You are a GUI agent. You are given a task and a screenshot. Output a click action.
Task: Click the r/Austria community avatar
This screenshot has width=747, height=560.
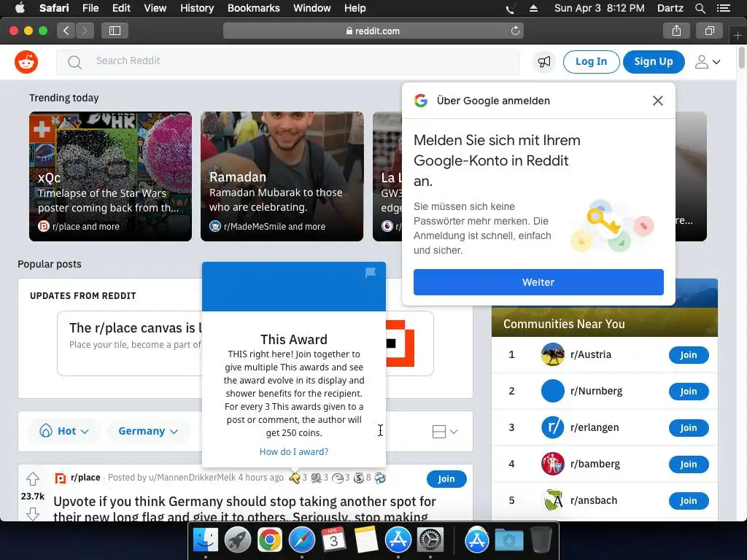553,354
